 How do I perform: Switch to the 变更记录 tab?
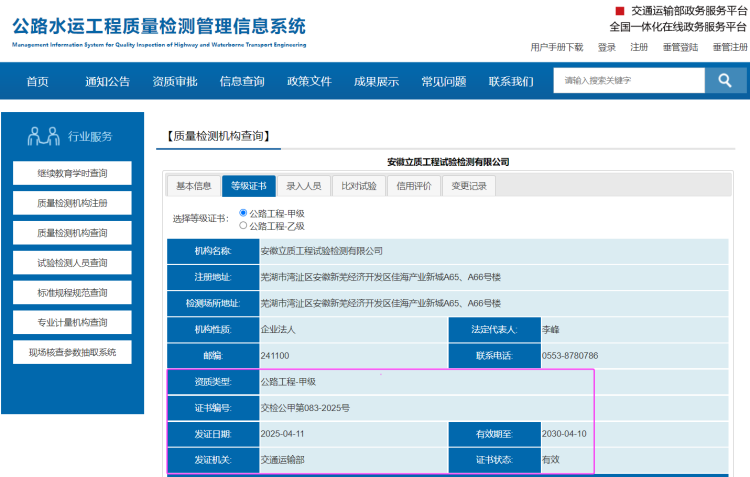pyautogui.click(x=469, y=186)
